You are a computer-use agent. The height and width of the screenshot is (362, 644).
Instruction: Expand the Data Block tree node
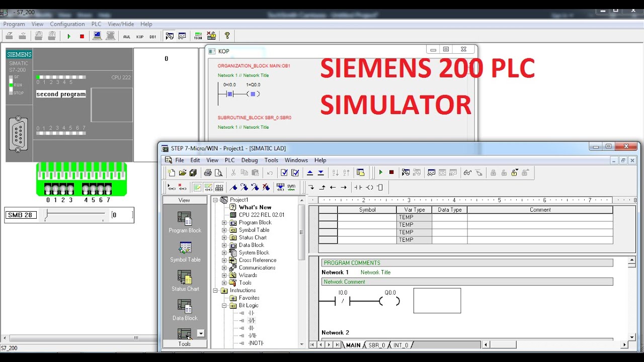pyautogui.click(x=224, y=245)
